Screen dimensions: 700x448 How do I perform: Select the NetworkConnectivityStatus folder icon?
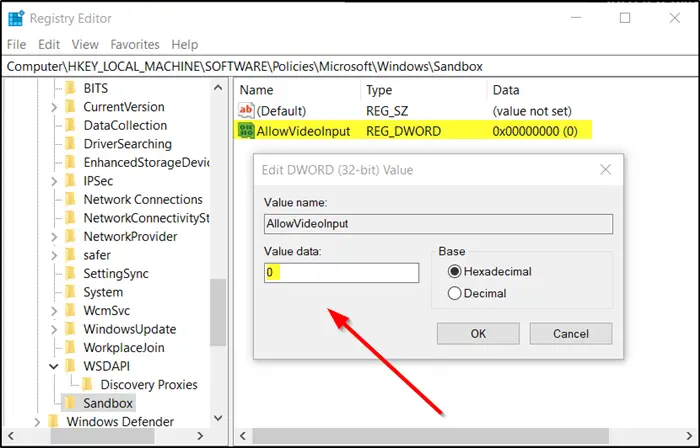[71, 218]
